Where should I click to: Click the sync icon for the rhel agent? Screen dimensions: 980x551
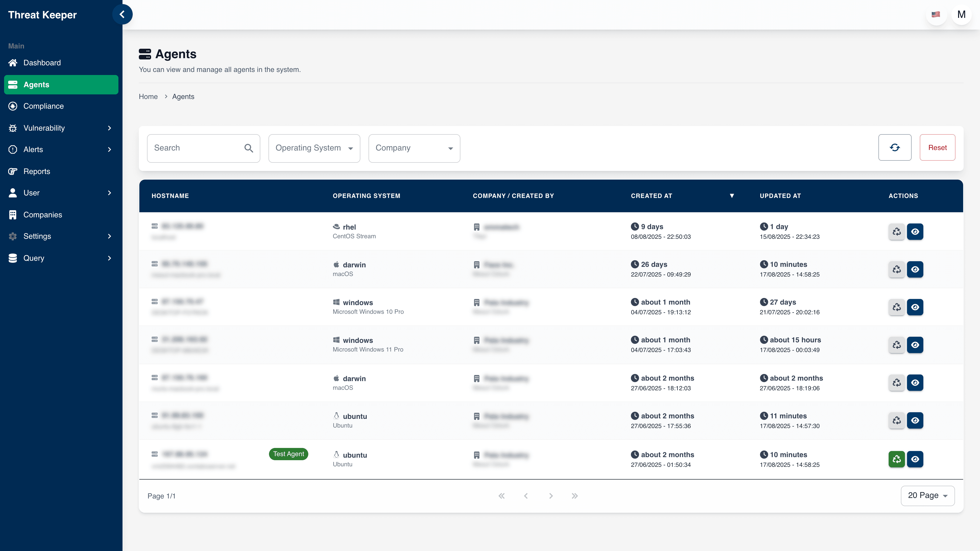coord(896,232)
